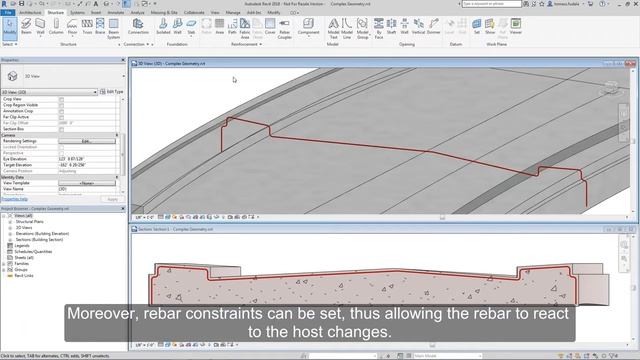Viewport: 640px width, 360px height.
Task: Pick the structural Wall tool in Structure panel
Action: [x=40, y=27]
